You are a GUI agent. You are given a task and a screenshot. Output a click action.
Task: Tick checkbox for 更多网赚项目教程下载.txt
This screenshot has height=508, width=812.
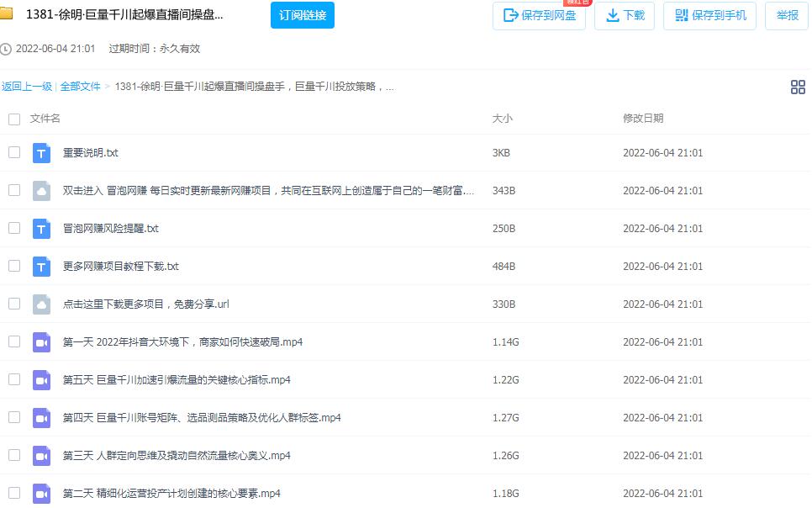click(14, 266)
